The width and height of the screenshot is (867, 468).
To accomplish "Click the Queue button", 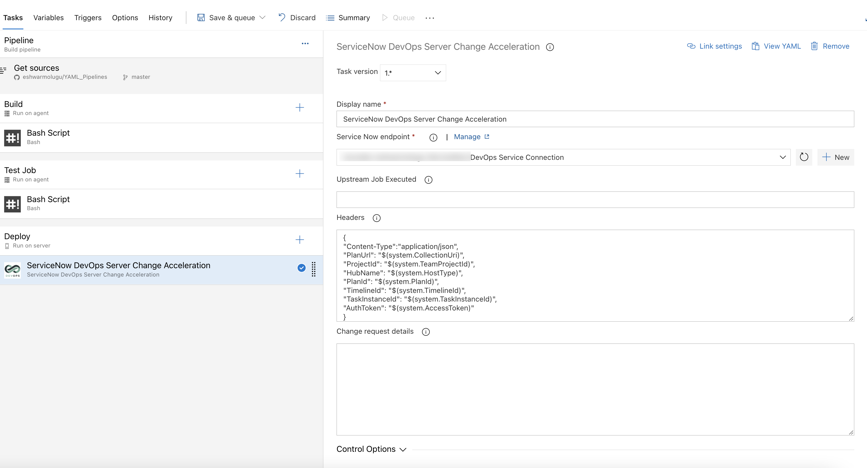I will tap(398, 18).
